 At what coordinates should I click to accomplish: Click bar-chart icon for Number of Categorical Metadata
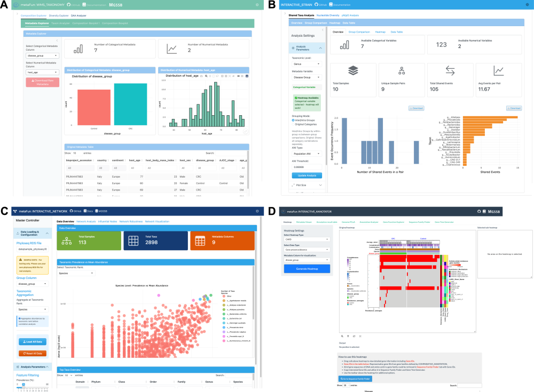[78, 49]
